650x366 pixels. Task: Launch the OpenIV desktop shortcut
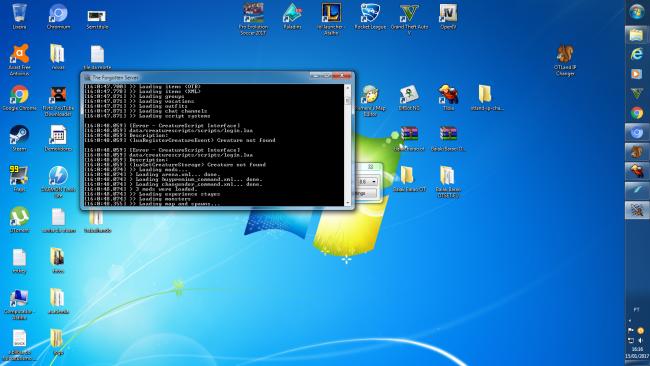(448, 17)
